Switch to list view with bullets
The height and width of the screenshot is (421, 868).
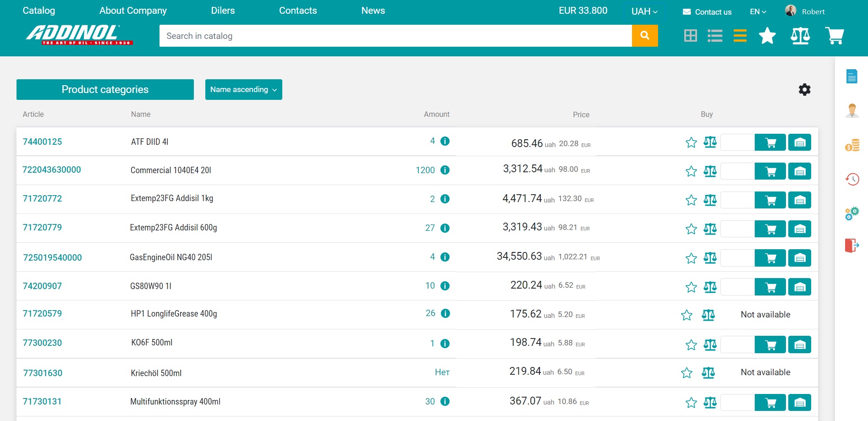coord(715,36)
